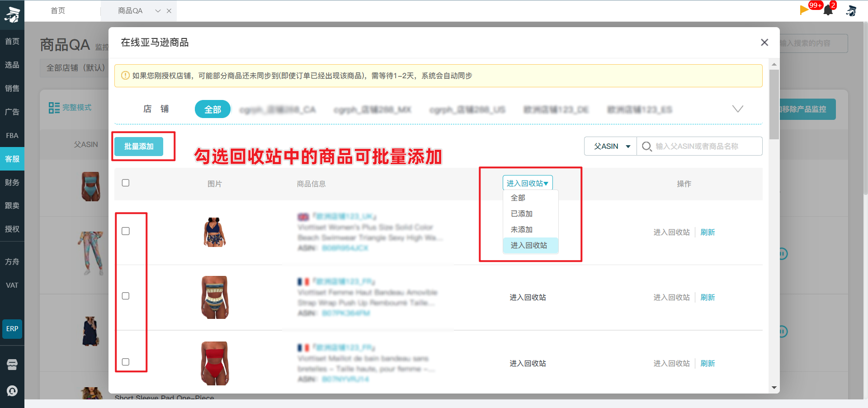Click the ERP sidebar button

[12, 329]
